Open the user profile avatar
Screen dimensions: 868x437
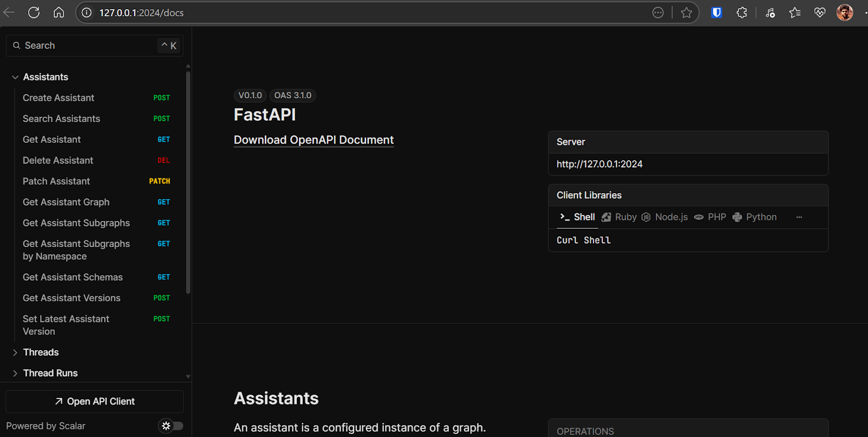coord(845,12)
